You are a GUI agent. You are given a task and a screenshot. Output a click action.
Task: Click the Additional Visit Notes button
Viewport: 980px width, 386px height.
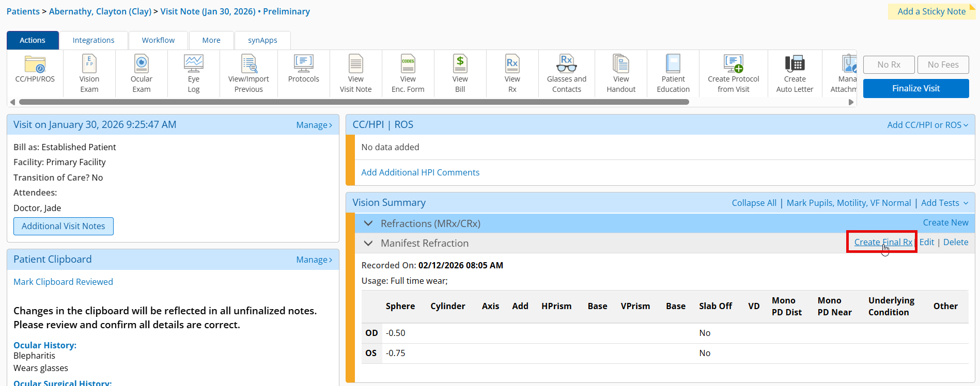click(x=64, y=226)
